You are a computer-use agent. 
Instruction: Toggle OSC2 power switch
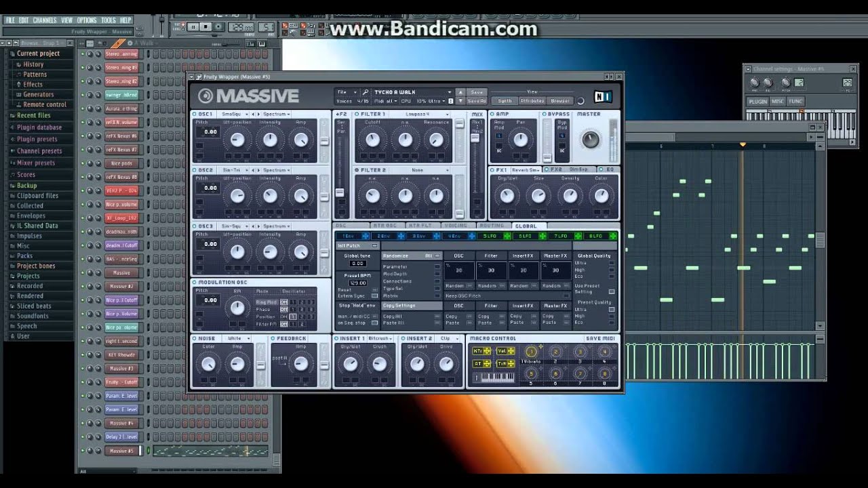[x=194, y=170]
